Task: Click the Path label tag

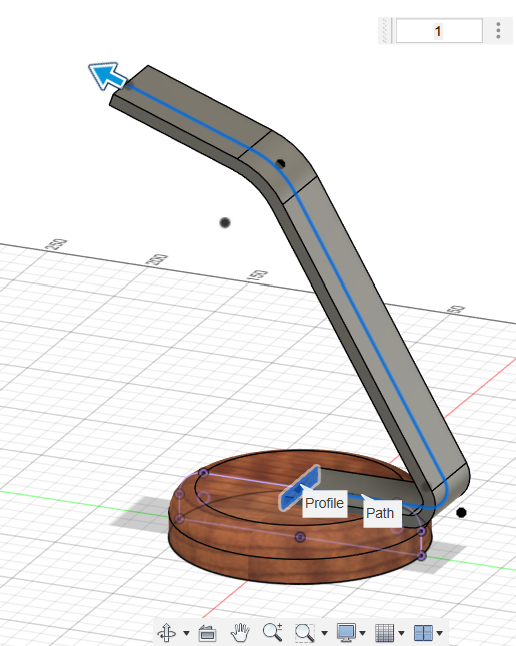Action: pos(380,513)
